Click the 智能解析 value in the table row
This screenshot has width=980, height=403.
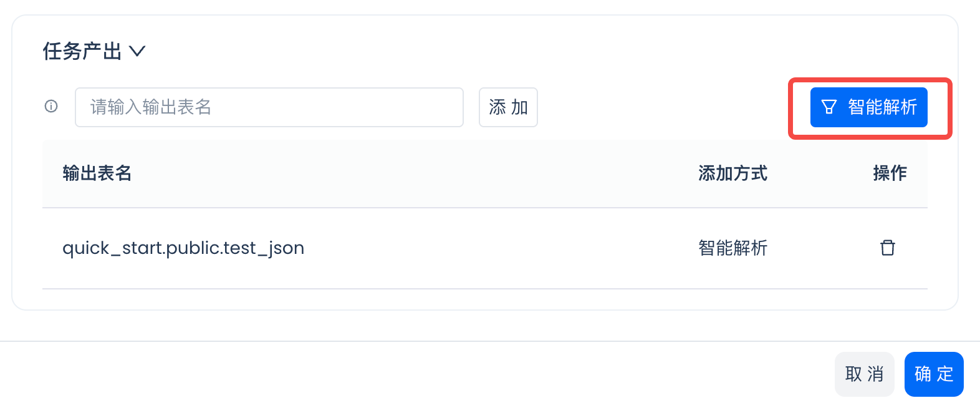[733, 248]
